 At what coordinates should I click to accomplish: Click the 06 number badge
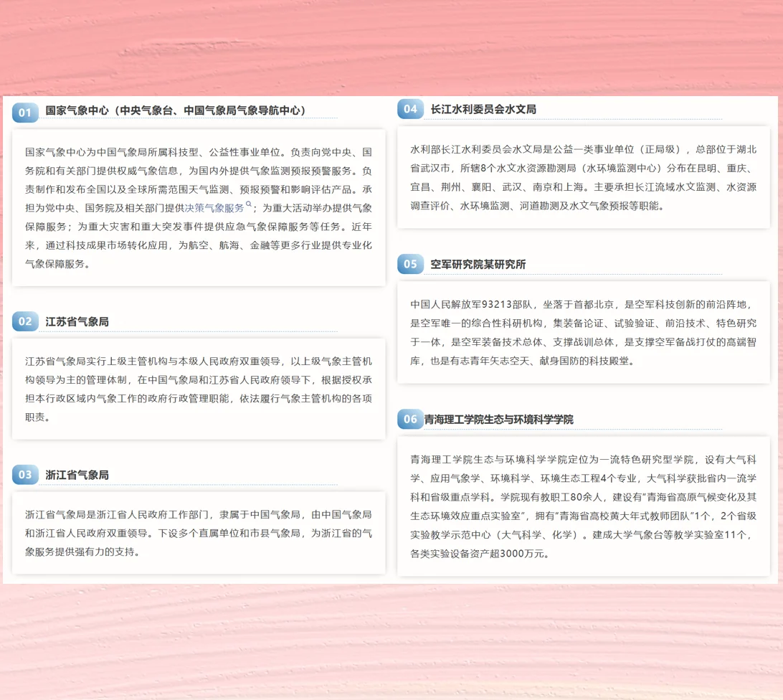pyautogui.click(x=410, y=419)
